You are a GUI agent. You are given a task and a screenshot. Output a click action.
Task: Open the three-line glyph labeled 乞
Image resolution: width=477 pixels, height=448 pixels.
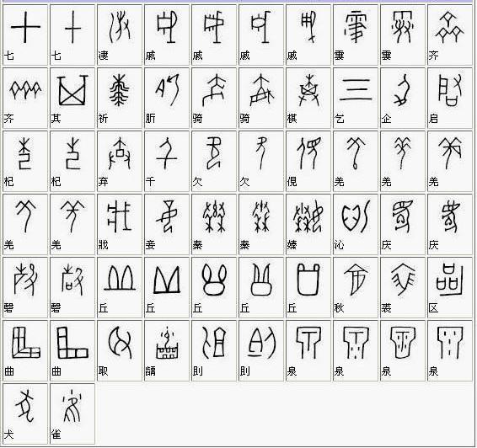tap(356, 99)
